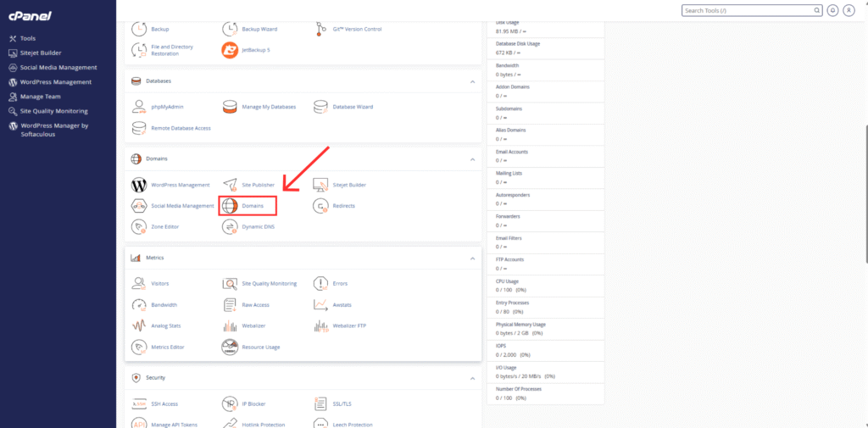Collapse the Security section chevron

pos(472,378)
